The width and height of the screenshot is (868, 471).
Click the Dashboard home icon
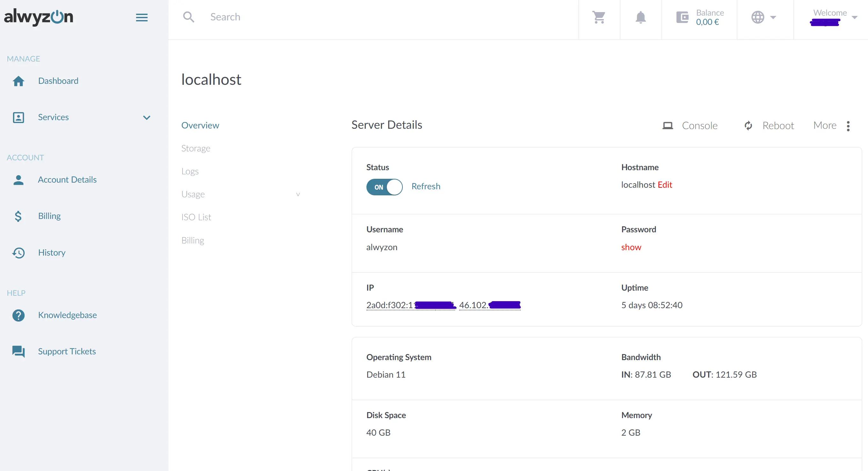point(18,81)
